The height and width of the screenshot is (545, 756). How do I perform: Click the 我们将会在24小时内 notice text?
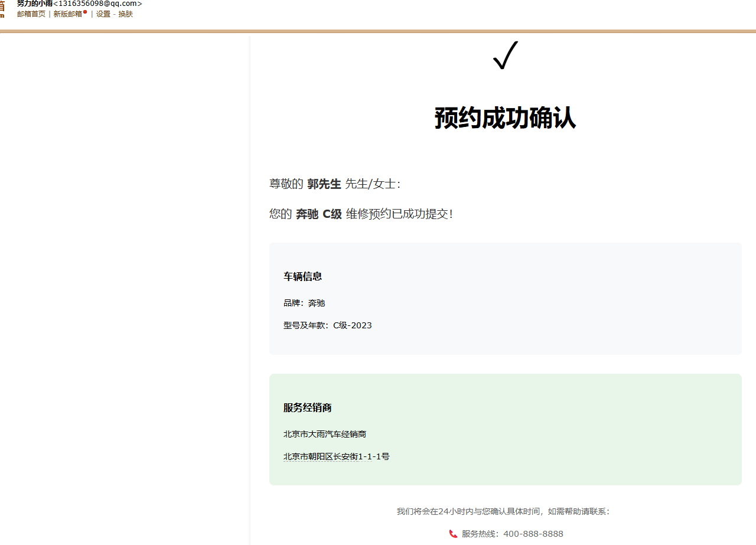(503, 511)
